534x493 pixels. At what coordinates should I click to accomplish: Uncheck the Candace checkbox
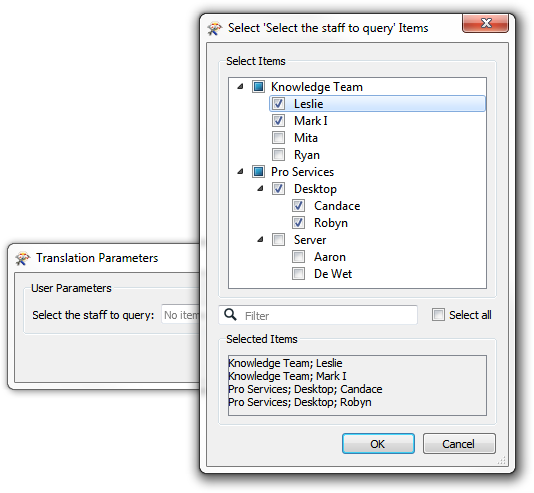pos(298,206)
